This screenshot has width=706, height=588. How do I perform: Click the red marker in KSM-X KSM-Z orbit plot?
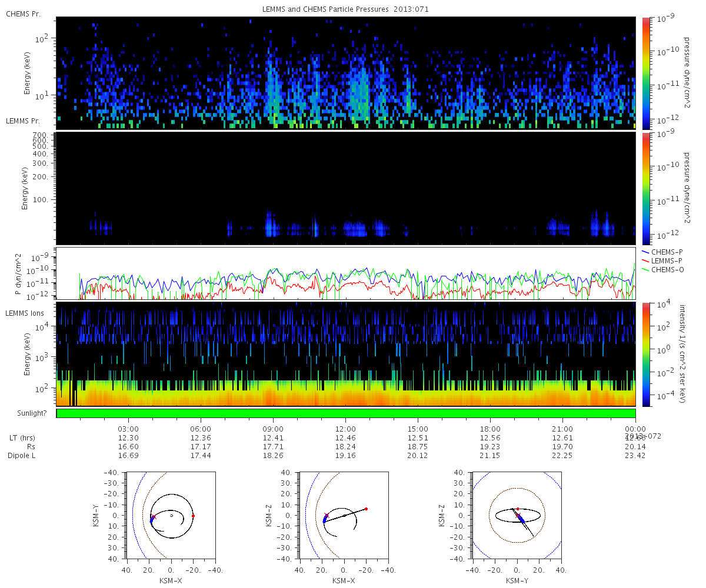pos(366,509)
